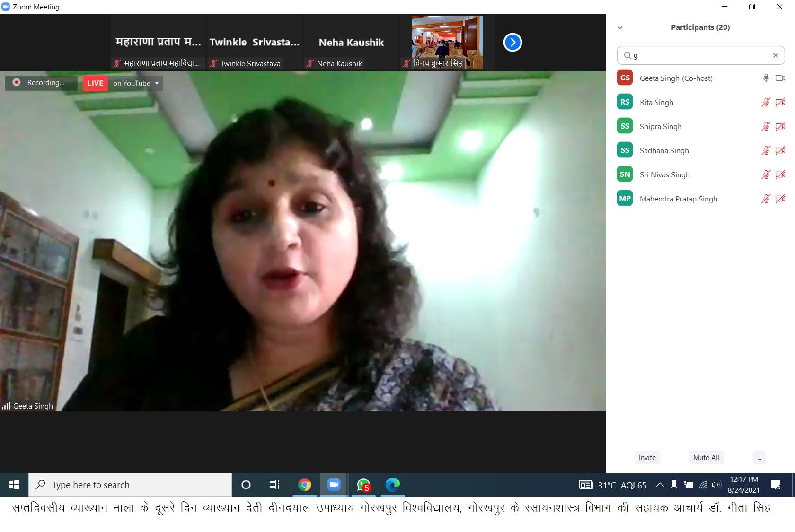Open Cortana from the taskbar

(x=246, y=485)
